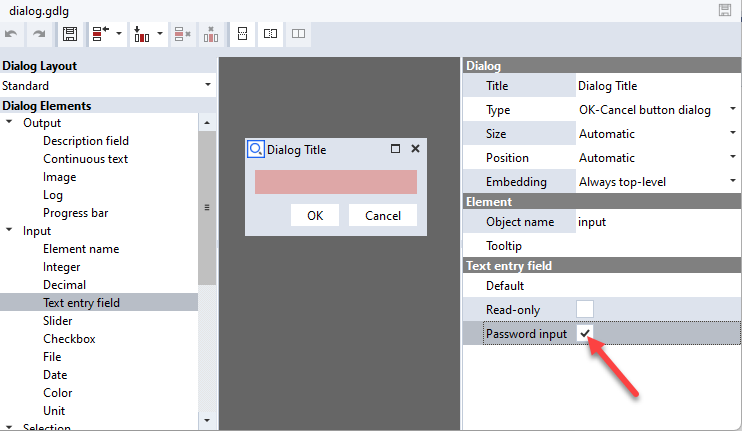Enable the Read-only checkbox
This screenshot has width=742, height=431.
(586, 309)
